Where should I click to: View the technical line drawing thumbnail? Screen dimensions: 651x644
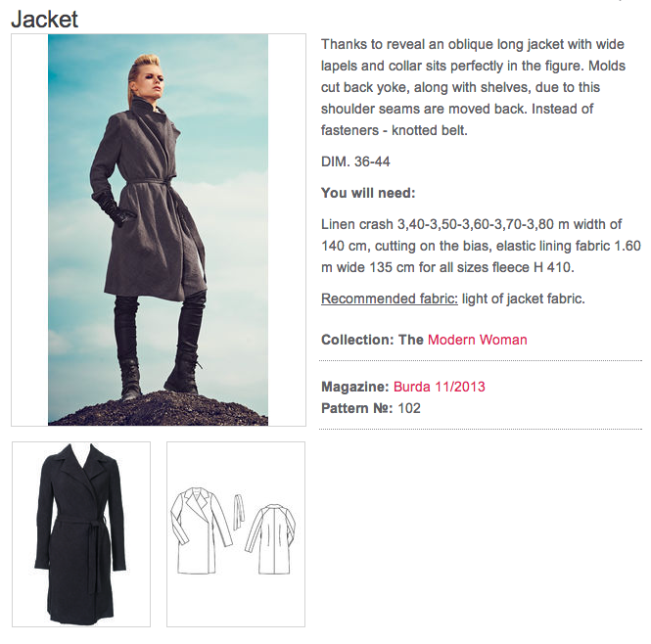pyautogui.click(x=236, y=534)
